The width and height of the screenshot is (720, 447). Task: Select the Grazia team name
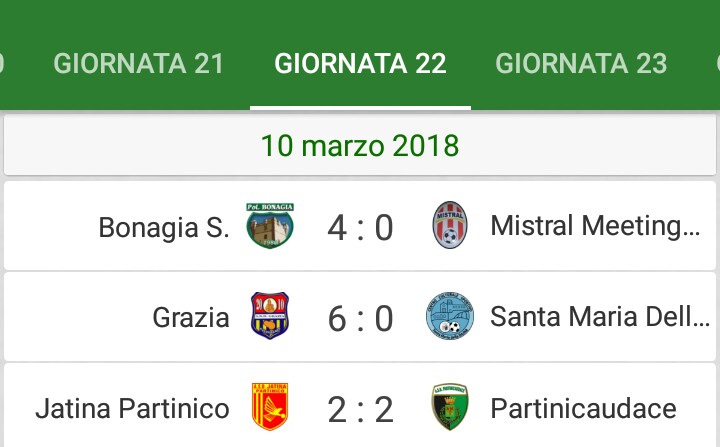click(191, 318)
